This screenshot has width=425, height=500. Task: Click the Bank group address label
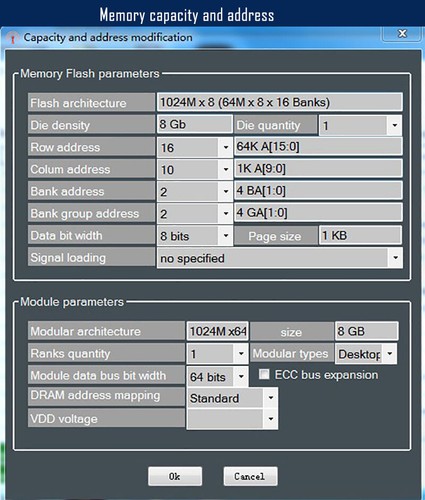91,213
